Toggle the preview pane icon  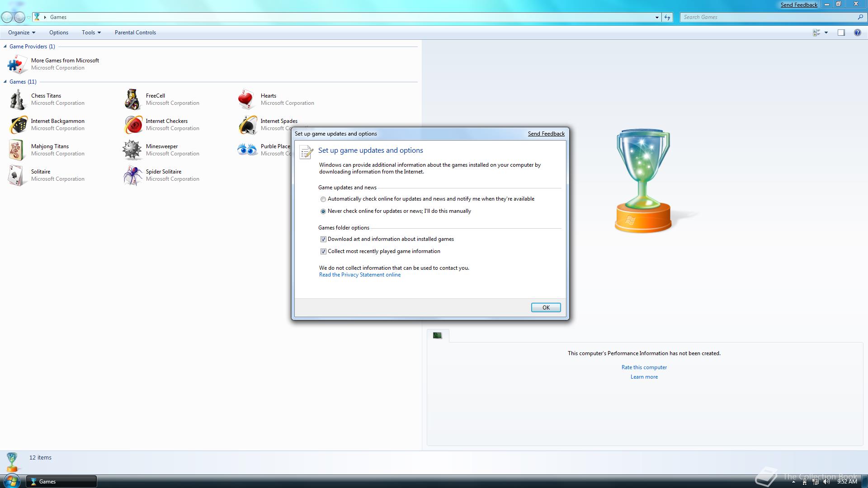[x=841, y=33]
